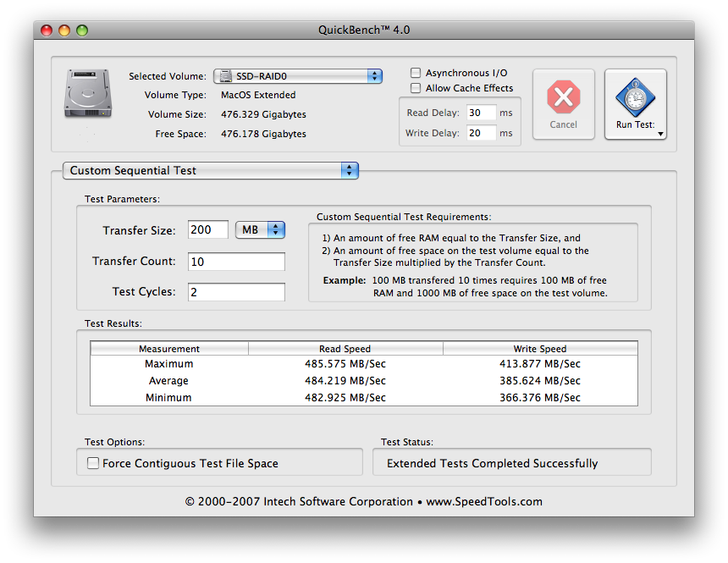
Task: Enable Asynchronous I/O checkbox
Action: coord(416,73)
